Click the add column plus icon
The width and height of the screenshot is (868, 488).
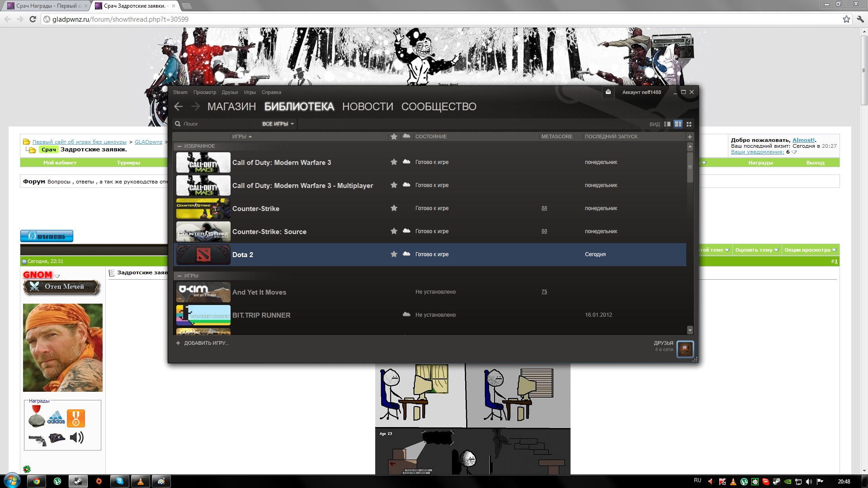[690, 137]
